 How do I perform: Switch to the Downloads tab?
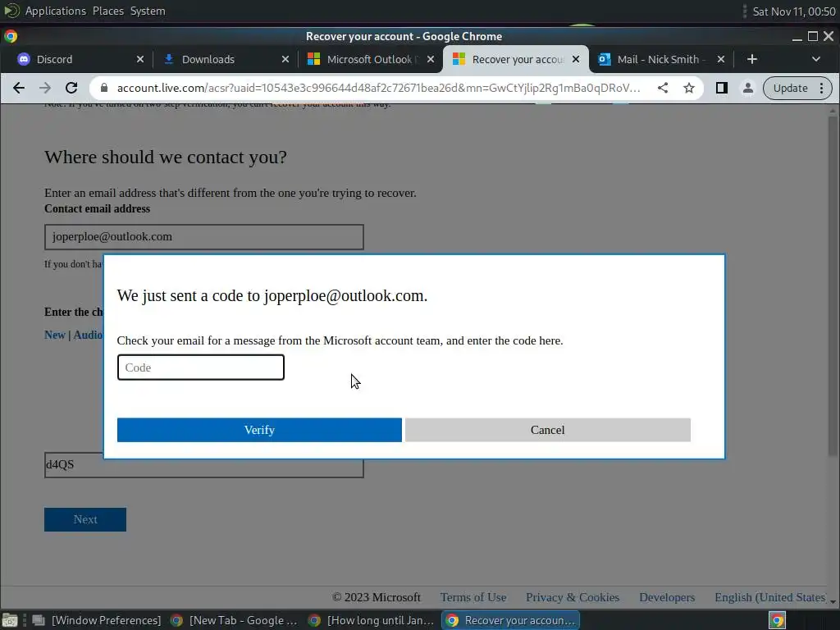[208, 59]
